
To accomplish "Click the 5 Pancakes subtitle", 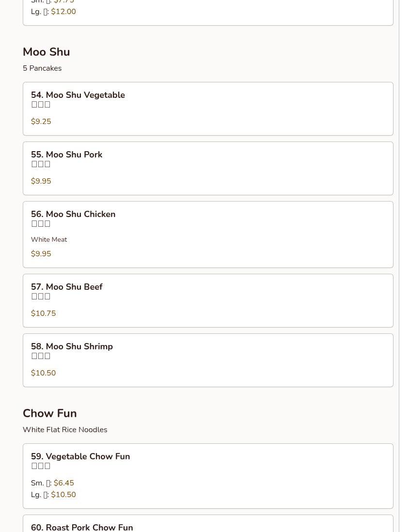I will pyautogui.click(x=42, y=68).
